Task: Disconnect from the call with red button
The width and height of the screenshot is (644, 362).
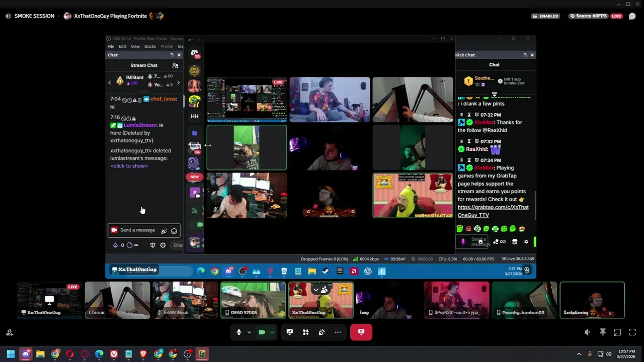Action: coord(361,332)
